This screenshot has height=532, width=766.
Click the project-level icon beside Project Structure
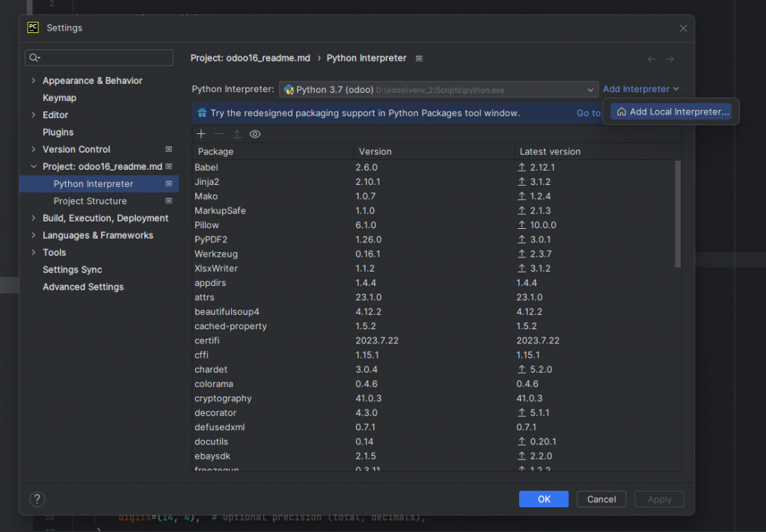(168, 201)
